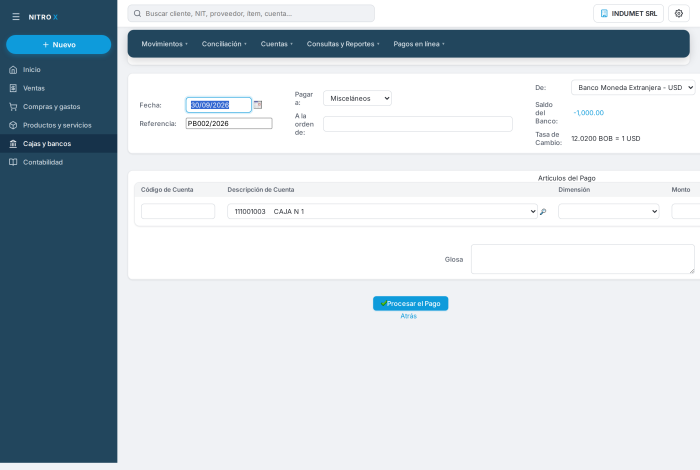Open the Consultas y Reportes menu
Screen dimensions: 700x470
pos(342,44)
